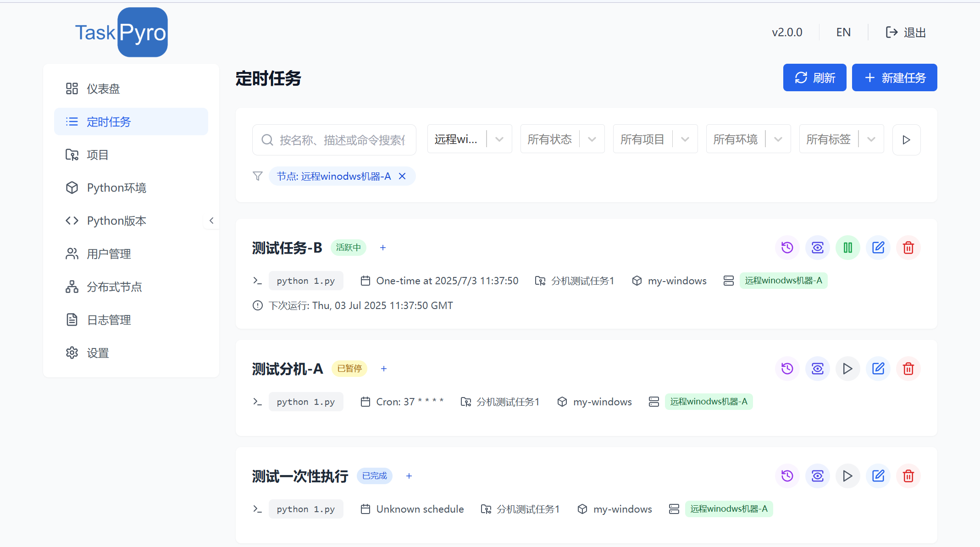Viewport: 980px width, 547px height.
Task: Click the trash icon for 测试分机-A
Action: [908, 369]
